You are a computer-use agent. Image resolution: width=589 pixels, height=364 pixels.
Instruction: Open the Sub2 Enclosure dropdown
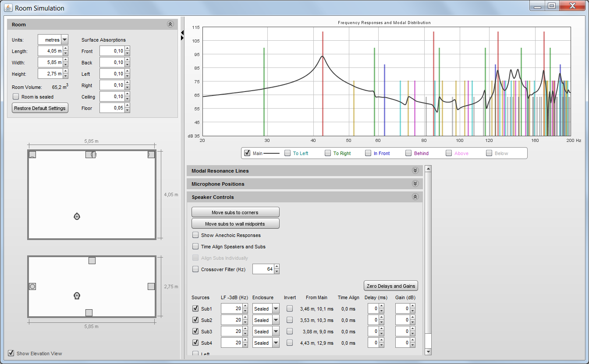[x=275, y=320]
